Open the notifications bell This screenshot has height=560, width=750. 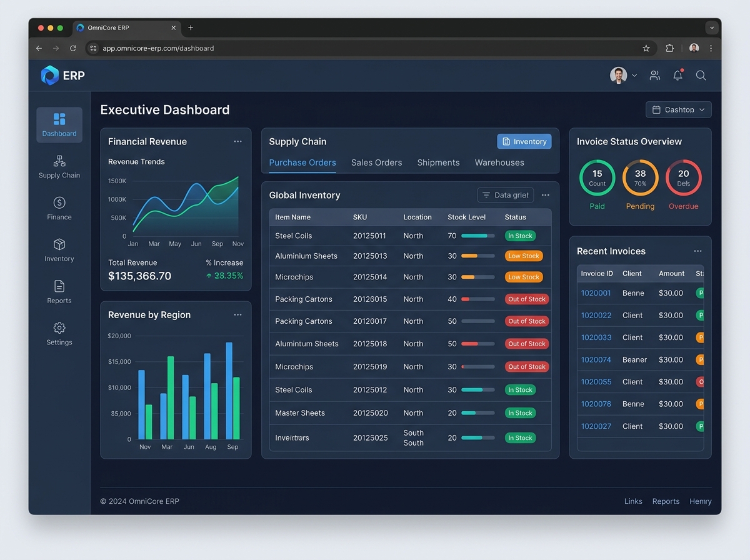tap(678, 76)
